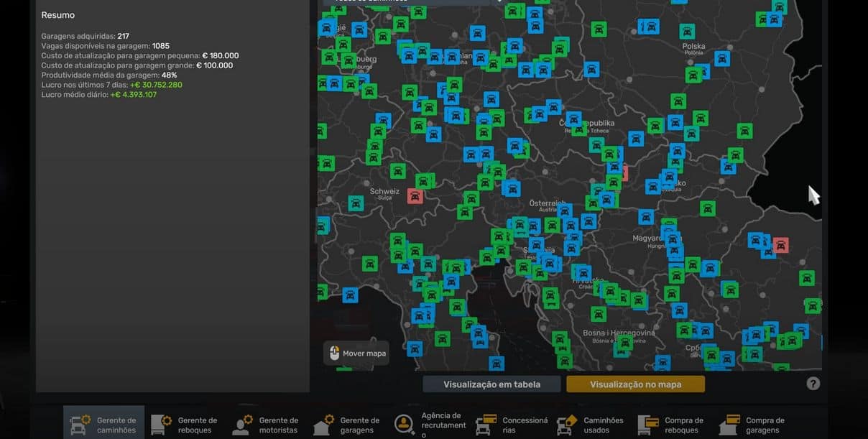This screenshot has height=439, width=868.
Task: Click teal truck marker above Polska label
Action: pyautogui.click(x=688, y=32)
